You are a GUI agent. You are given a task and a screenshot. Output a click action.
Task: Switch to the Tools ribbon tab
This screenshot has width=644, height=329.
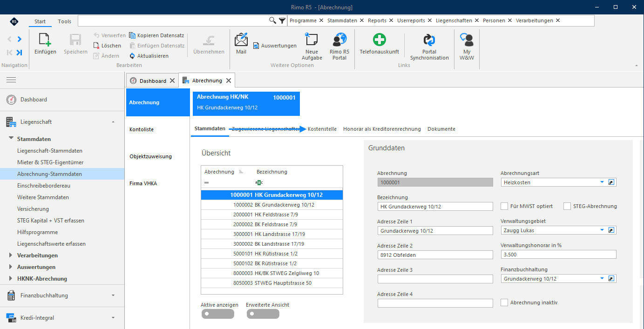click(x=65, y=21)
